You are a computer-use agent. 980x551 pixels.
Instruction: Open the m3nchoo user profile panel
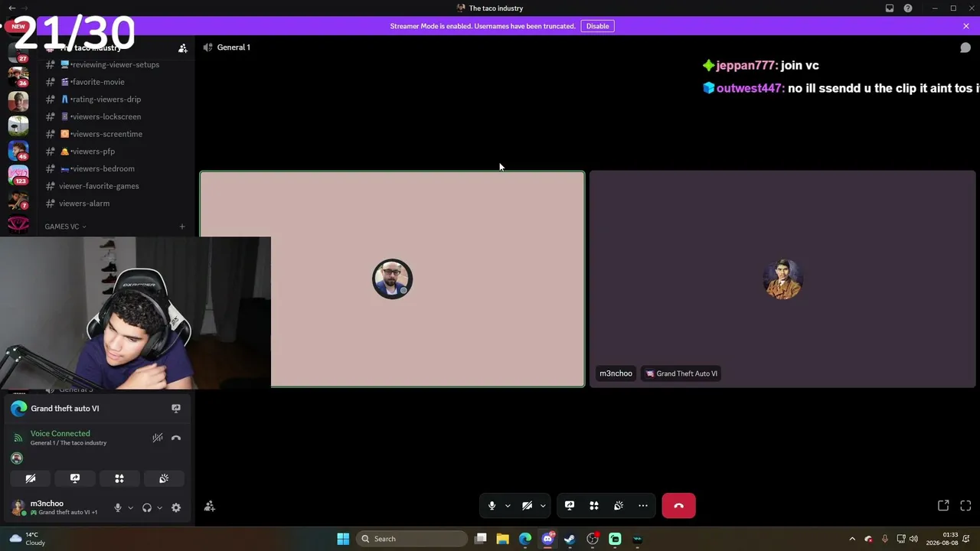pyautogui.click(x=57, y=507)
